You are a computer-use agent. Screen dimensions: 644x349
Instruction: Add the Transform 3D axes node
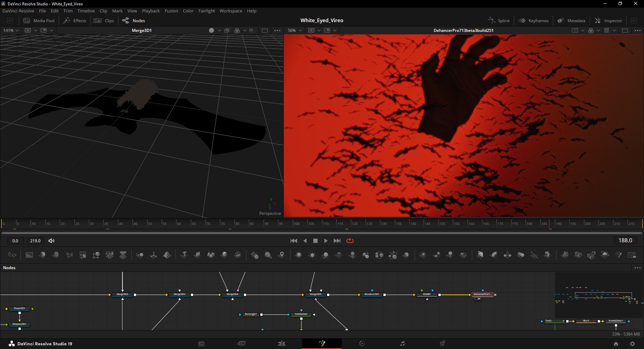pos(153,255)
